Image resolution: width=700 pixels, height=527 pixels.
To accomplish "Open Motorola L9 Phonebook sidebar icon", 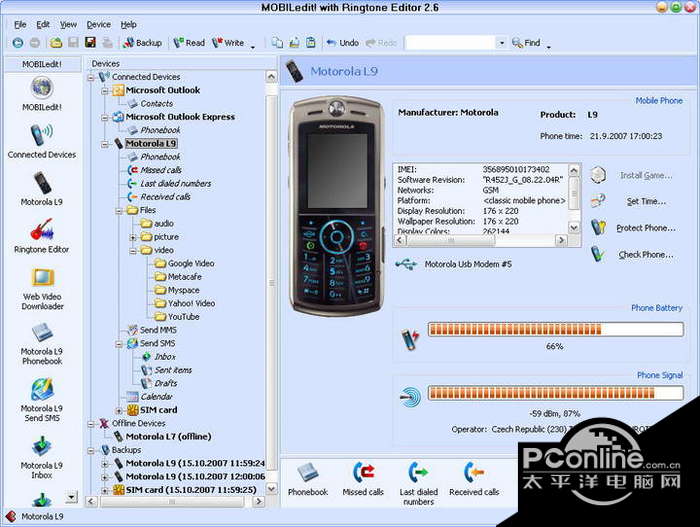I will coord(42,333).
